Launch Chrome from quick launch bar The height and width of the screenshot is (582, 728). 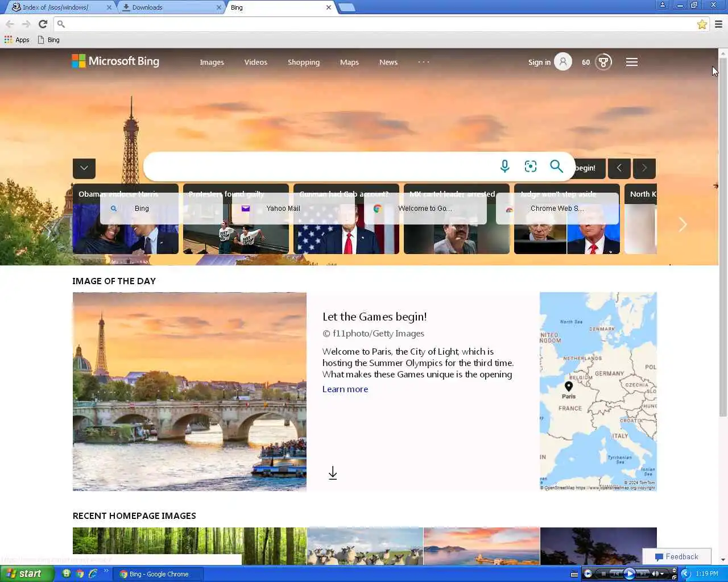[80, 573]
